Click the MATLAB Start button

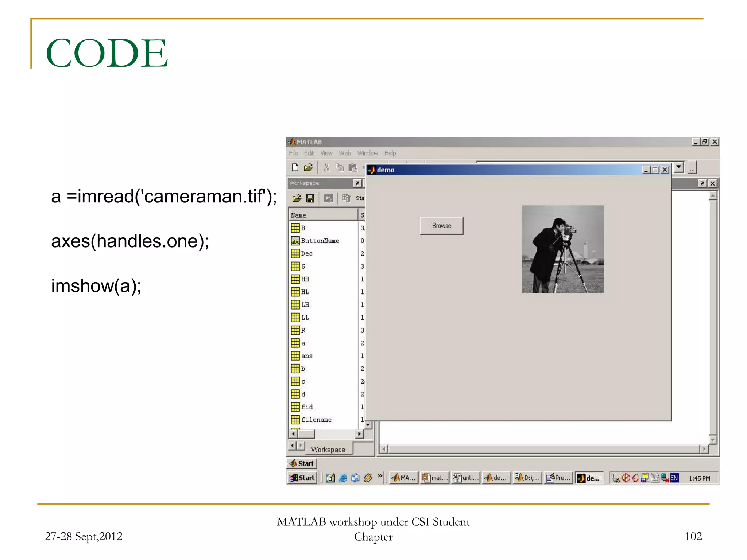[302, 463]
